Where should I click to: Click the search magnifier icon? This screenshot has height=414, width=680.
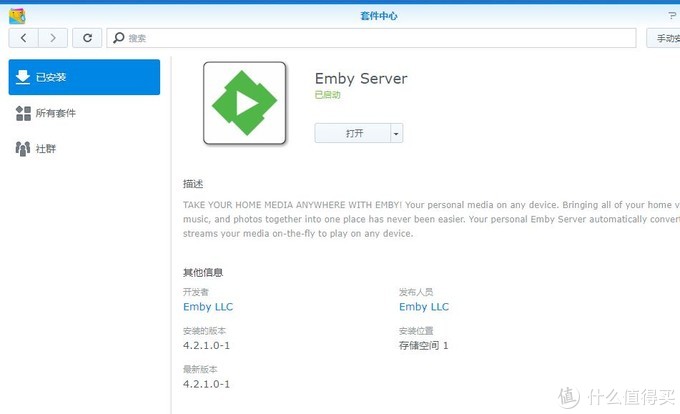click(118, 38)
